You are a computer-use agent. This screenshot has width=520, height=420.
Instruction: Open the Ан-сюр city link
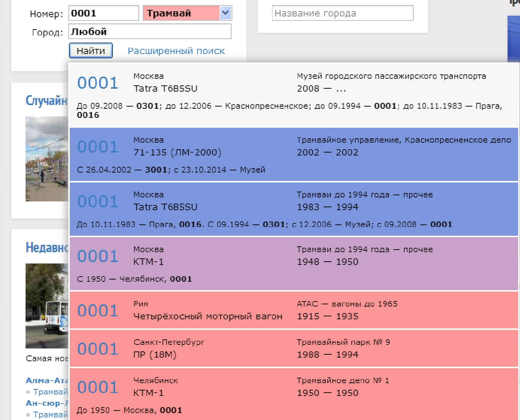pyautogui.click(x=47, y=403)
